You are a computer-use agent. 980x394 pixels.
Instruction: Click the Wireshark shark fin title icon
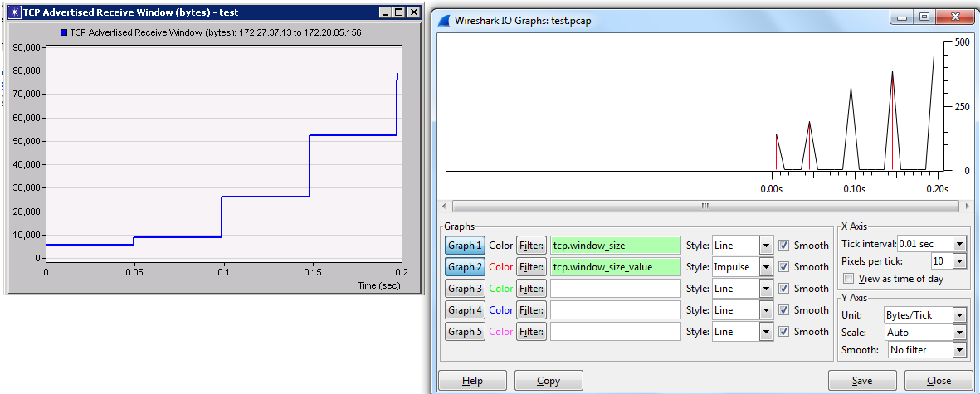click(x=446, y=21)
